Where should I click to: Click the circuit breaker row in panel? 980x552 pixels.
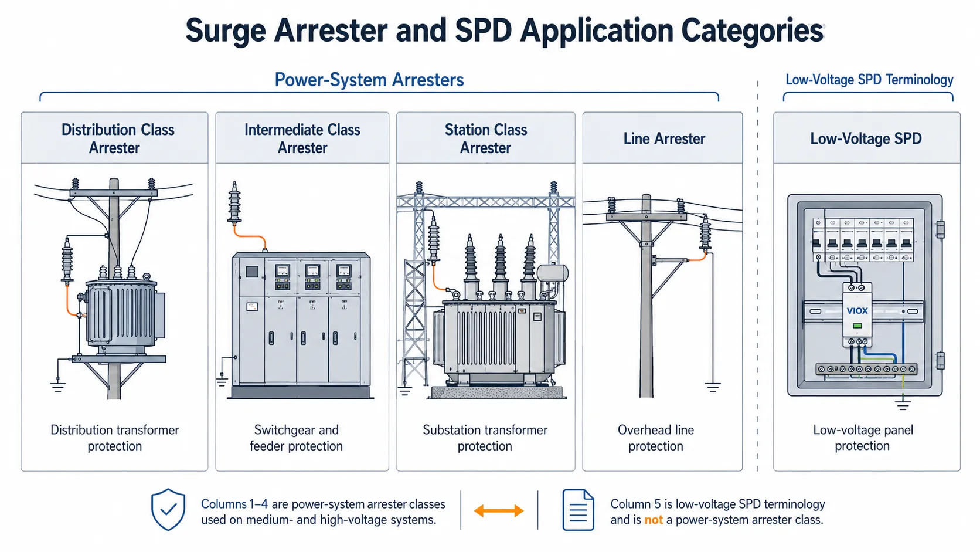(x=863, y=239)
